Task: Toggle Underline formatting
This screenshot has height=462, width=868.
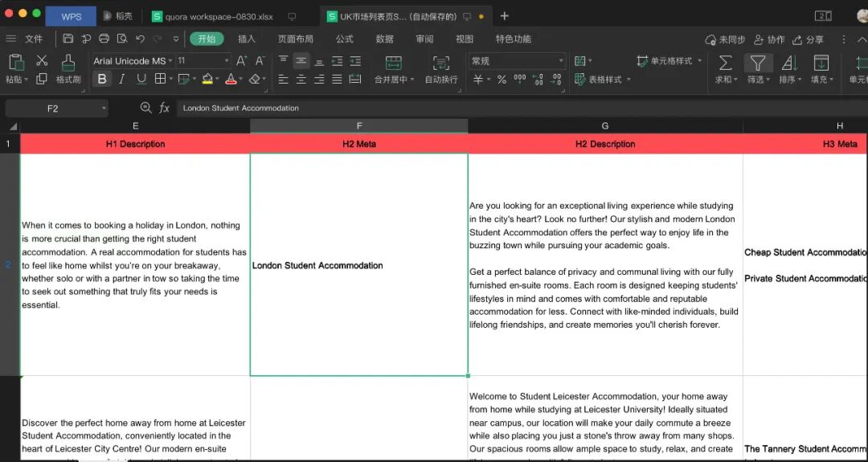Action: [141, 79]
